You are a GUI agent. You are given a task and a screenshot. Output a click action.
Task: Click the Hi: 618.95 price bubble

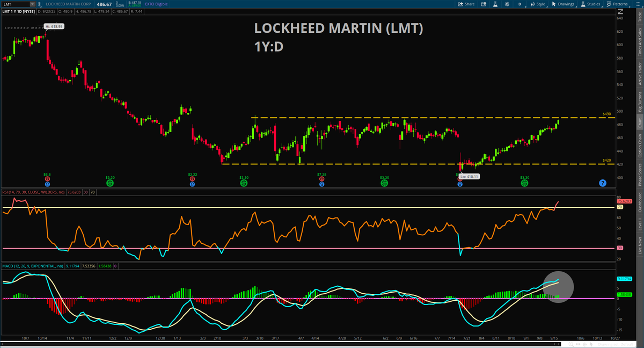tap(54, 26)
